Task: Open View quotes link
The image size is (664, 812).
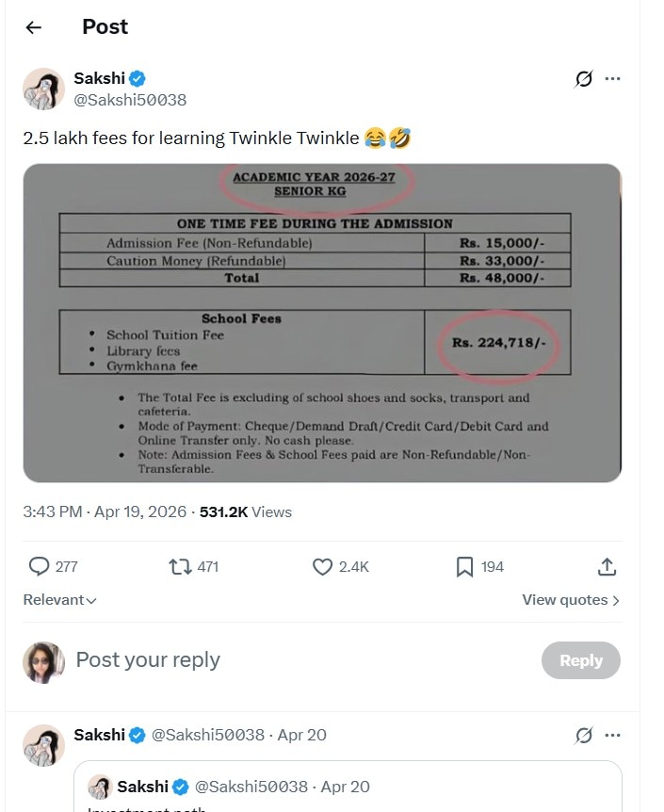Action: click(x=571, y=600)
